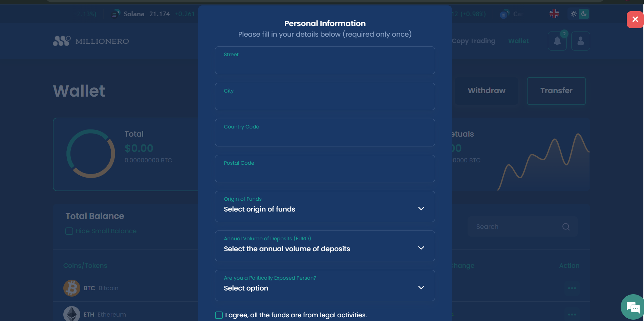Close the Personal Information dialog
Image resolution: width=644 pixels, height=321 pixels.
coord(635,19)
